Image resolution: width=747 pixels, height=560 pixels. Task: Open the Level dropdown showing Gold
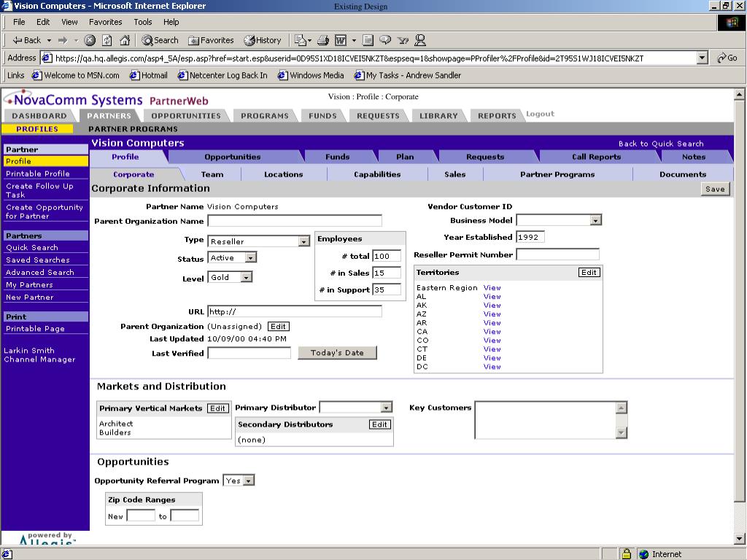tap(246, 277)
